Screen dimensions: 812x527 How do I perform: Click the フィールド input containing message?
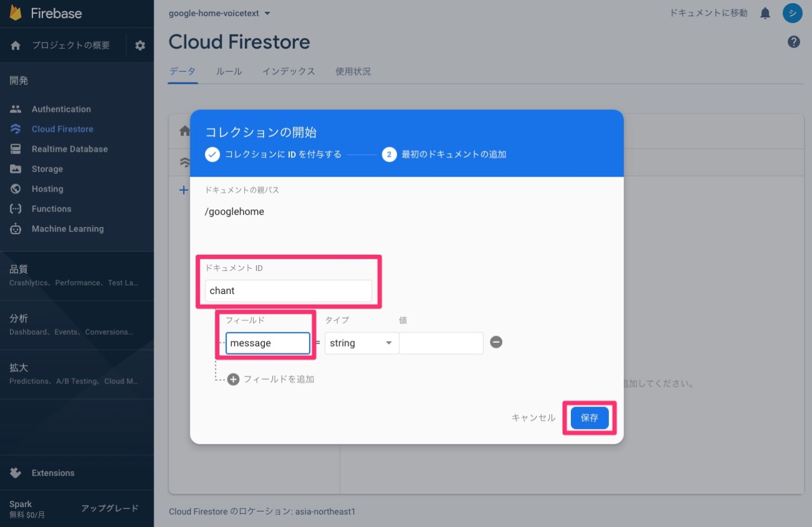point(268,343)
